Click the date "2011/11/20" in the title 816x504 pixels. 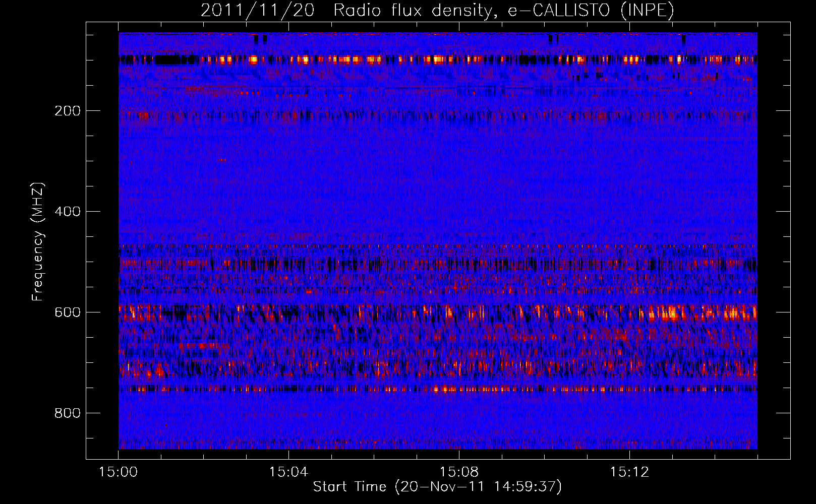258,10
